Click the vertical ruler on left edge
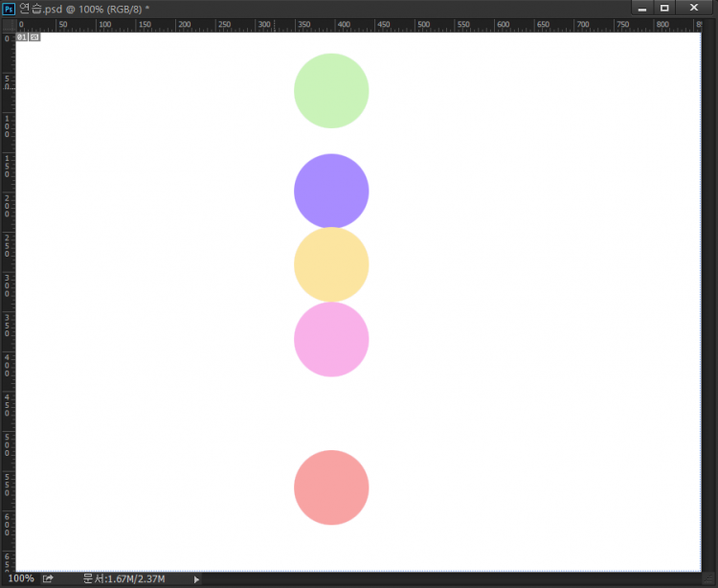 pos(8,287)
